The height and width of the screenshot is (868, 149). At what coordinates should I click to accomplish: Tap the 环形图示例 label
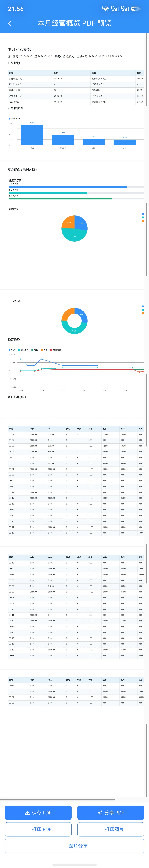click(15, 301)
